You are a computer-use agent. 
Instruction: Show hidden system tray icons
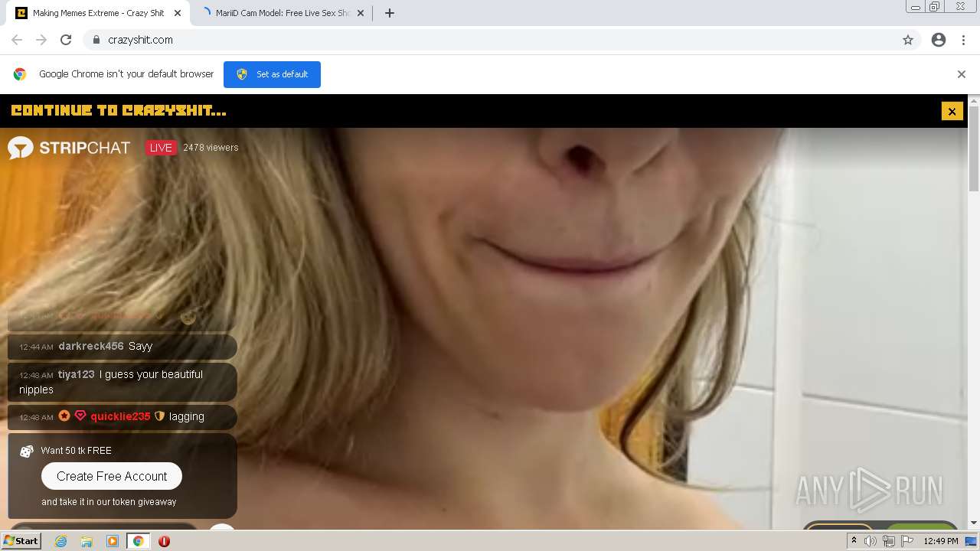[x=854, y=541]
